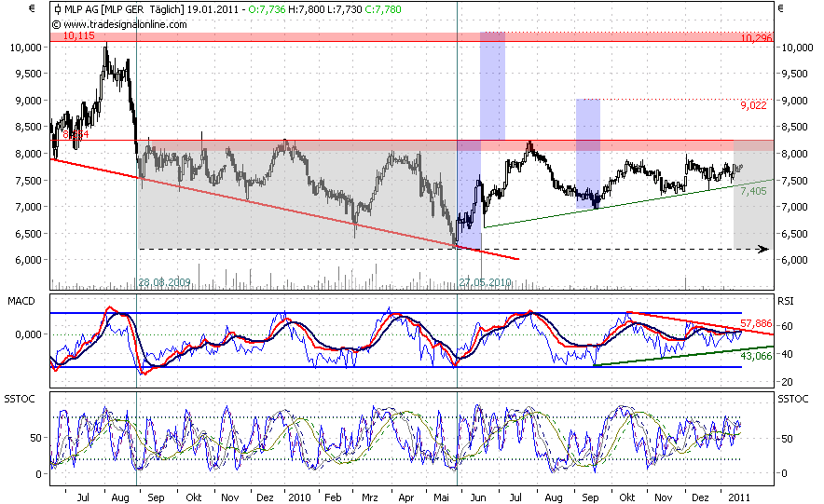Image resolution: width=824 pixels, height=504 pixels.
Task: Click the 27.05.2010 date marker
Action: pos(485,281)
